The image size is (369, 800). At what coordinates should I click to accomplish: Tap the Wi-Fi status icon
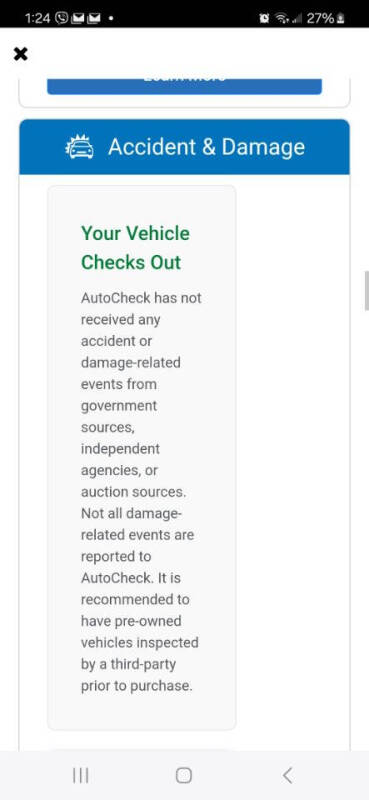[280, 19]
